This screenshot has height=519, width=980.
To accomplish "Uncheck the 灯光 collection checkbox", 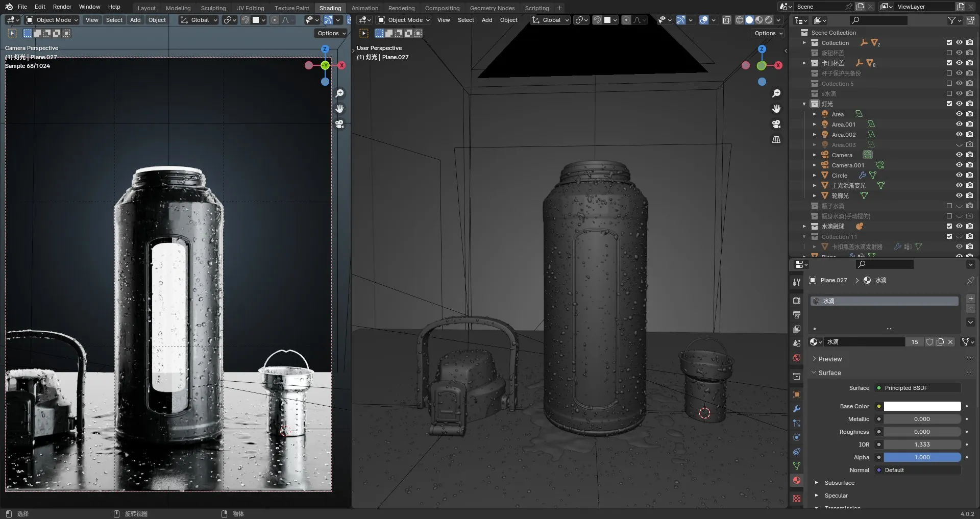I will [949, 104].
